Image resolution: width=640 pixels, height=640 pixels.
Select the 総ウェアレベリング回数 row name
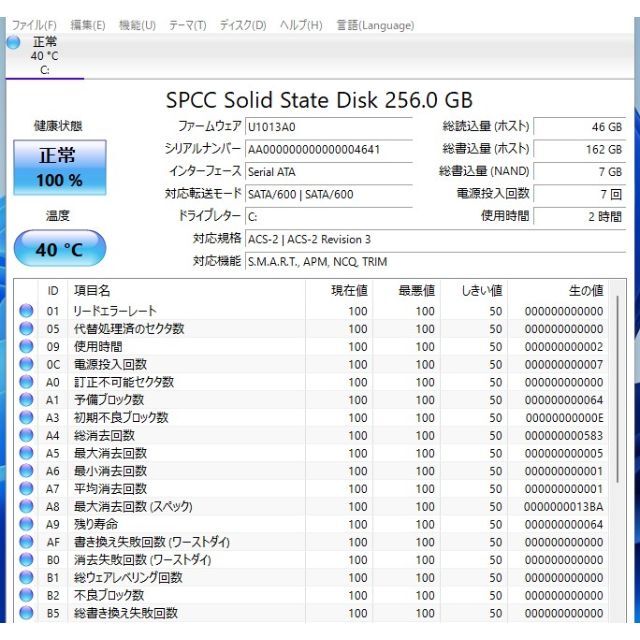(128, 577)
